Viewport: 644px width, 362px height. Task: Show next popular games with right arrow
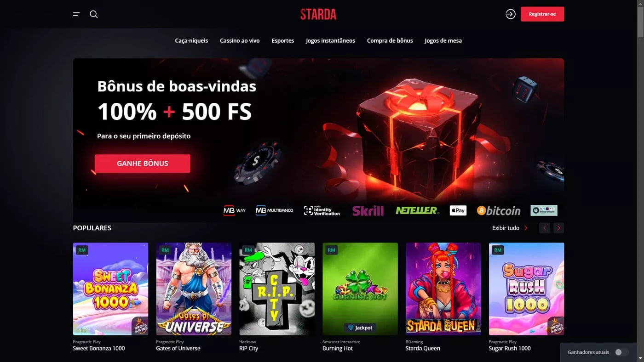(x=558, y=228)
